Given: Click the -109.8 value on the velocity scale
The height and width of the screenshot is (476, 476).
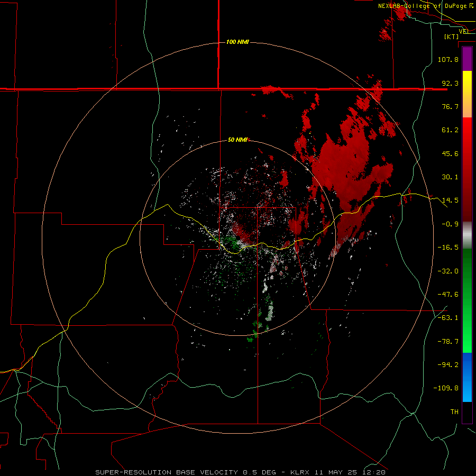Looking at the screenshot, I should point(446,388).
